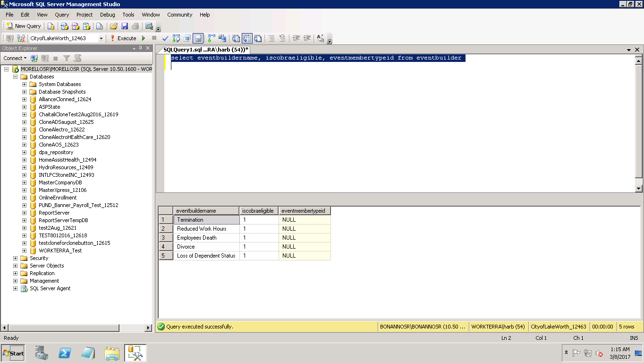
Task: Comment out the selected lines
Action: (271, 38)
